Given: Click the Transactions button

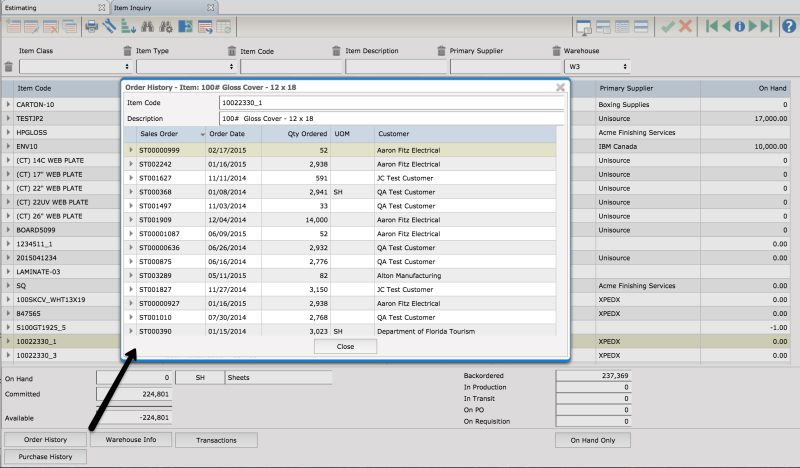Looking at the screenshot, I should point(216,440).
